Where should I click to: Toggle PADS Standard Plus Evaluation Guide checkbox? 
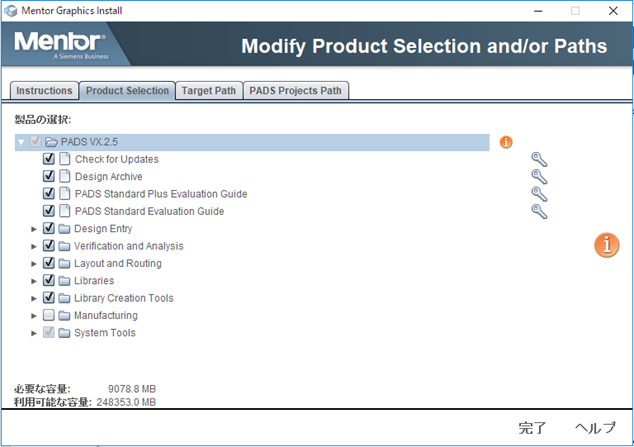(49, 193)
